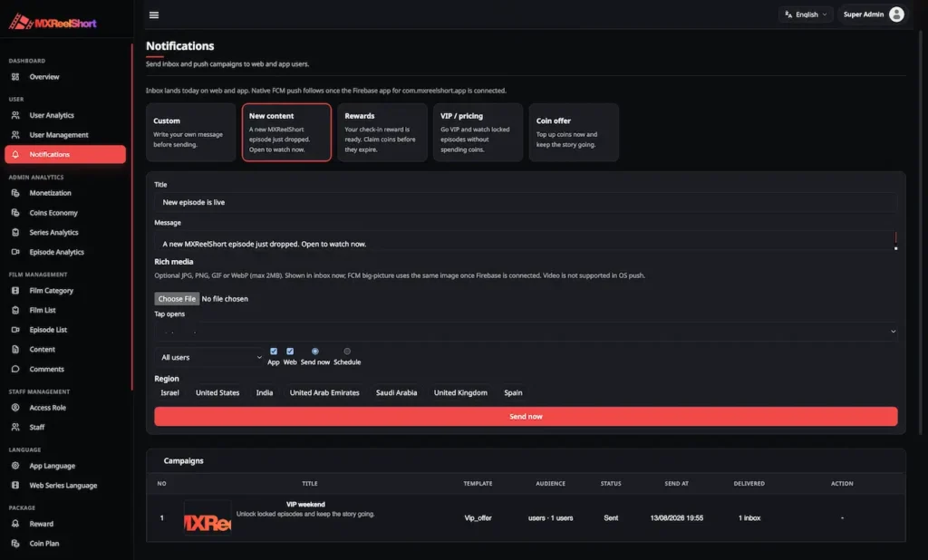Select the Send now radio button
The height and width of the screenshot is (560, 928).
(314, 351)
